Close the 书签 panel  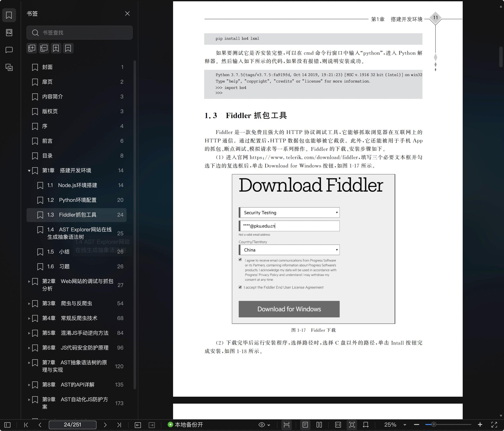coord(127,14)
